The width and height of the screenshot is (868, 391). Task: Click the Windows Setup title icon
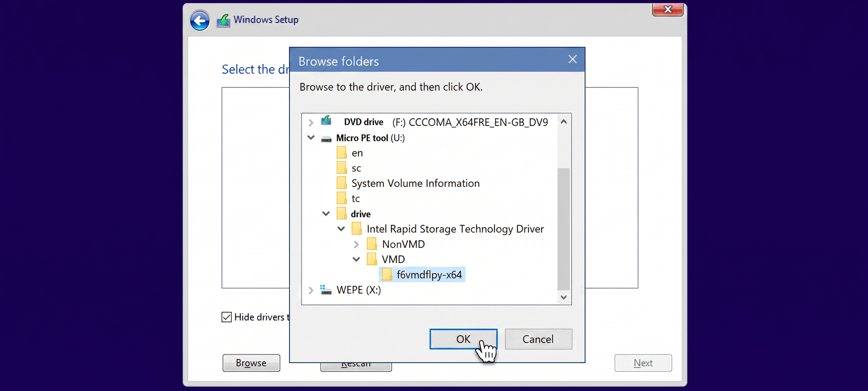tap(223, 20)
